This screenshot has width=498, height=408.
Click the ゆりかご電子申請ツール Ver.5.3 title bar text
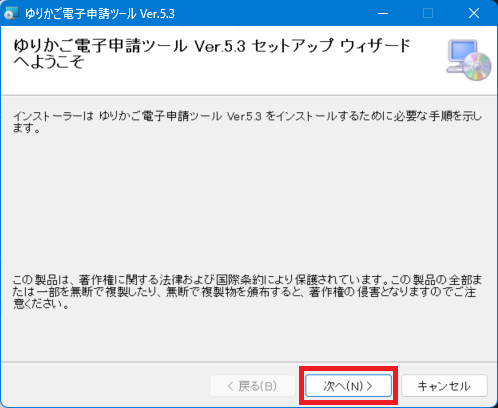[100, 14]
